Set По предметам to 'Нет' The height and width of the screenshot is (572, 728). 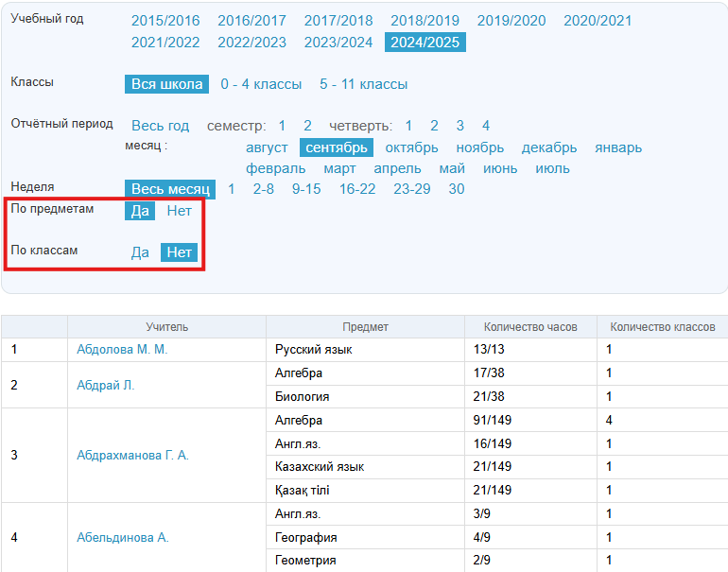179,211
